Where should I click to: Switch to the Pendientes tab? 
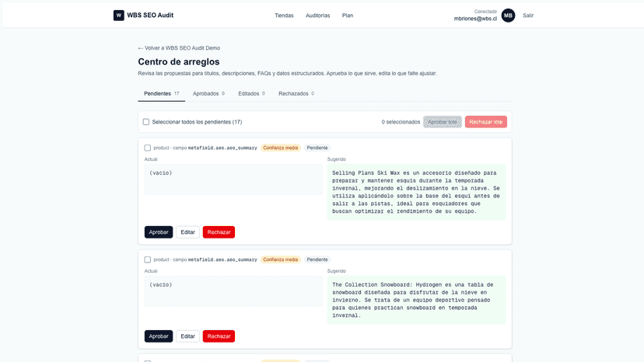(x=162, y=93)
